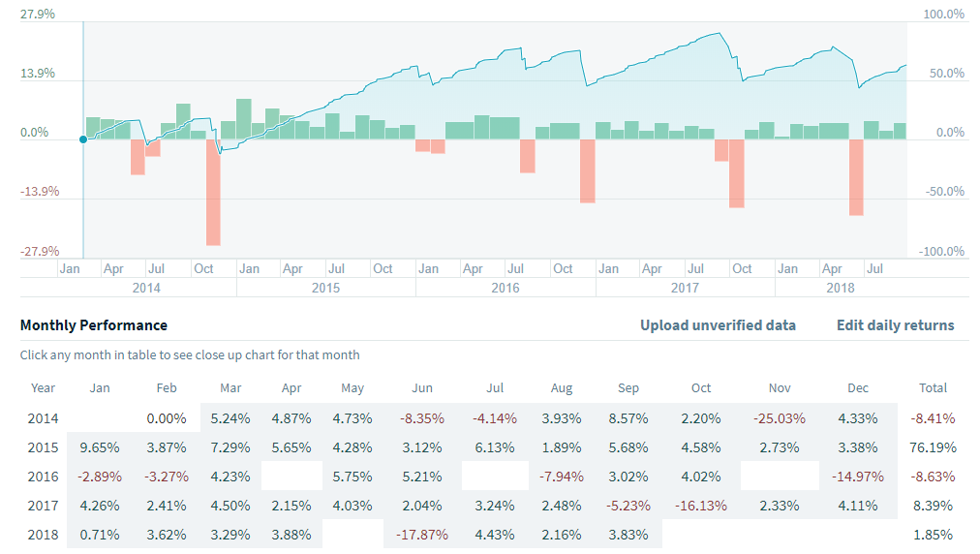Select the -14.97% December 2016 cell

858,477
